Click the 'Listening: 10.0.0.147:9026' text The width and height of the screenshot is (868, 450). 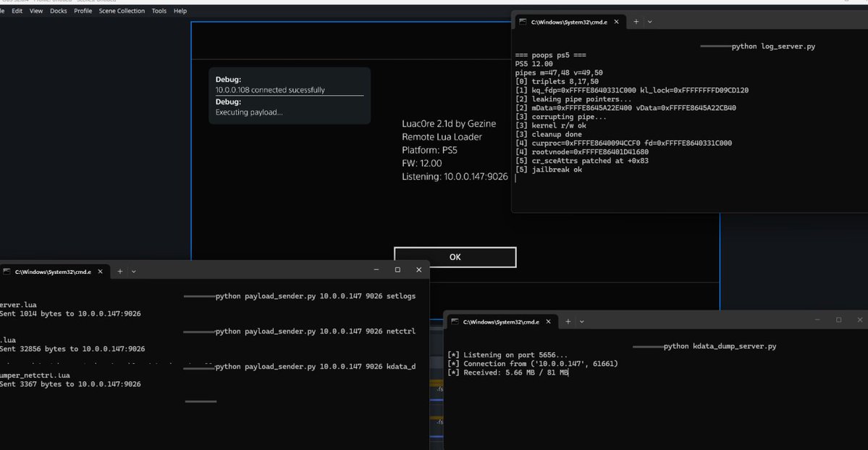(x=455, y=177)
